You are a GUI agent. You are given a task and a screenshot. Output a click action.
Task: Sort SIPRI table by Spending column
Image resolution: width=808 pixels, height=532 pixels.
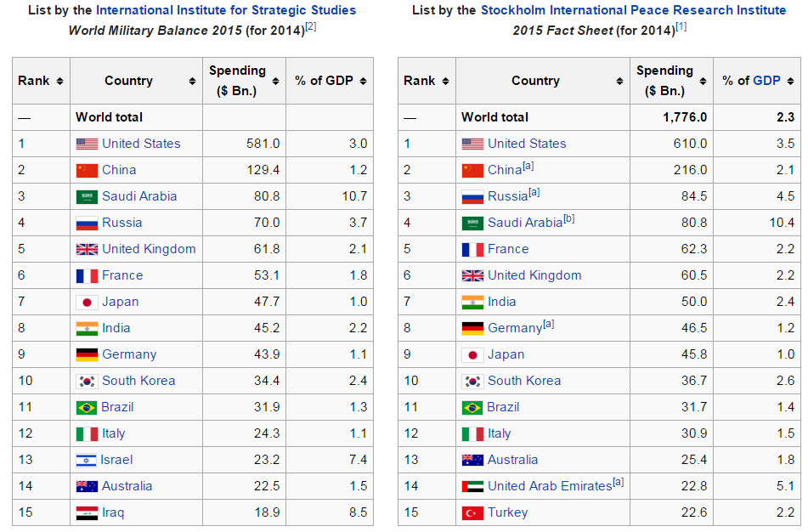coord(703,82)
